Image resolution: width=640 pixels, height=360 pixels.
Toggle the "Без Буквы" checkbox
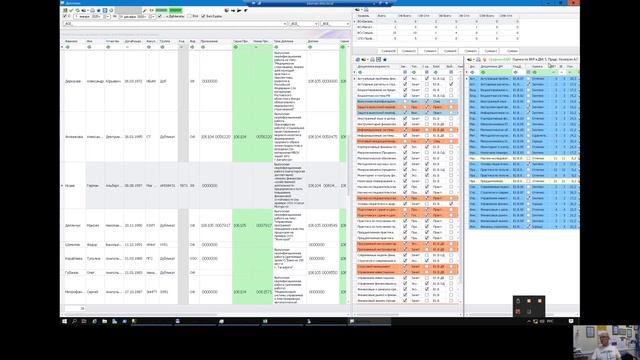pyautogui.click(x=203, y=16)
